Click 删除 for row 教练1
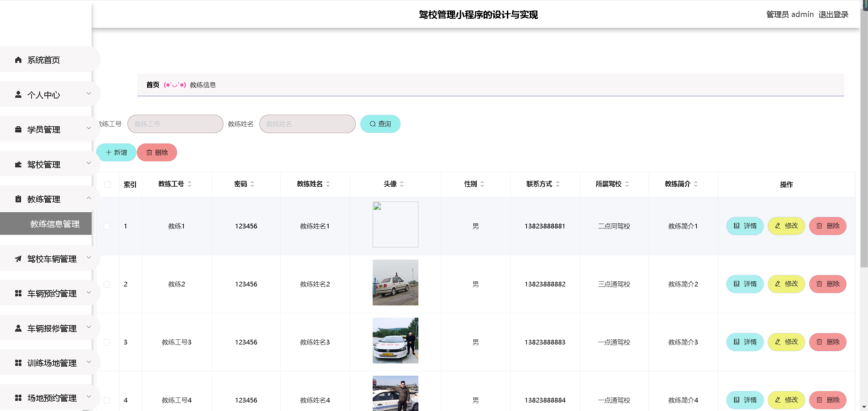868x411 pixels. pos(828,226)
